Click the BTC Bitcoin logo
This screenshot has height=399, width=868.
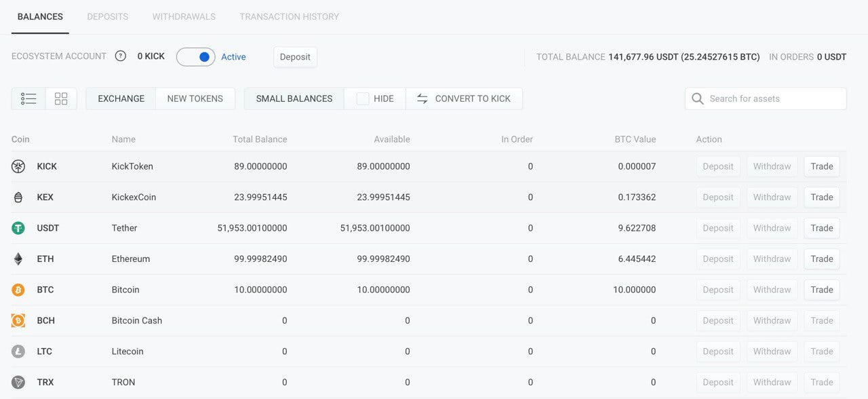point(18,290)
